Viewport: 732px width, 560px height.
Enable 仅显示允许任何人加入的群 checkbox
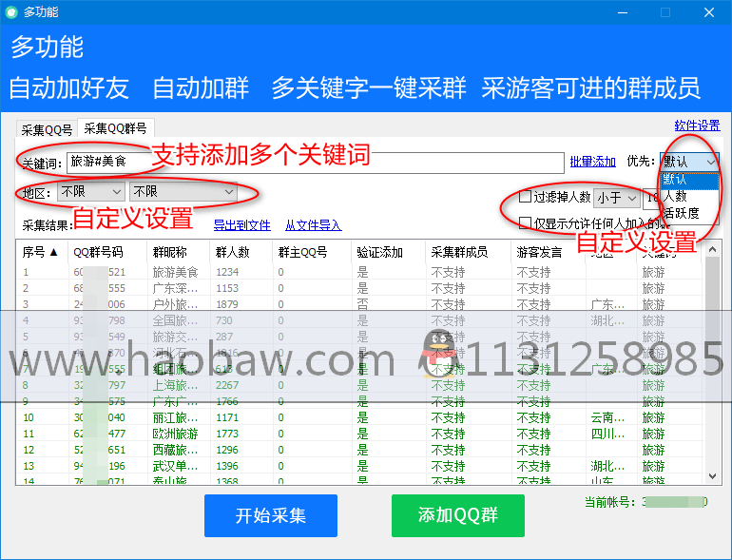[525, 222]
